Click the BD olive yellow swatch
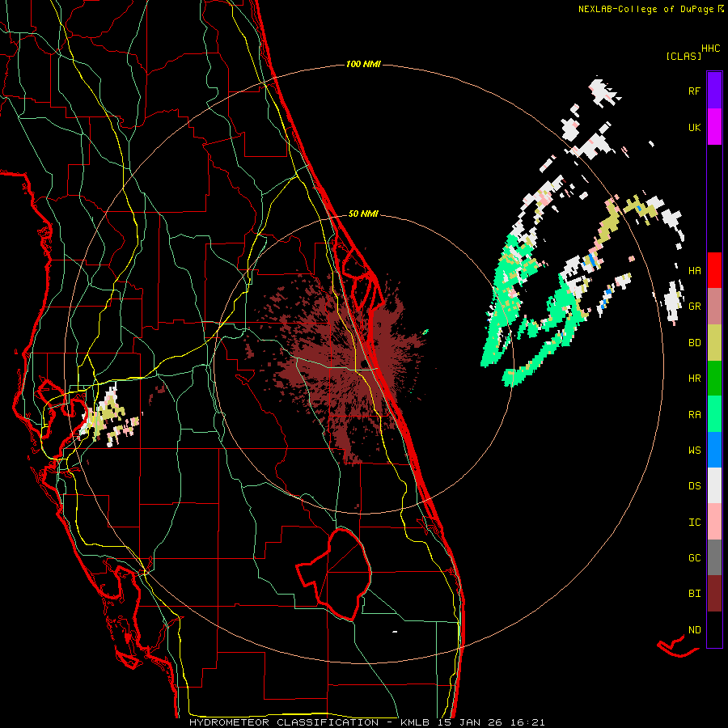Image resolution: width=728 pixels, height=728 pixels. coord(714,343)
